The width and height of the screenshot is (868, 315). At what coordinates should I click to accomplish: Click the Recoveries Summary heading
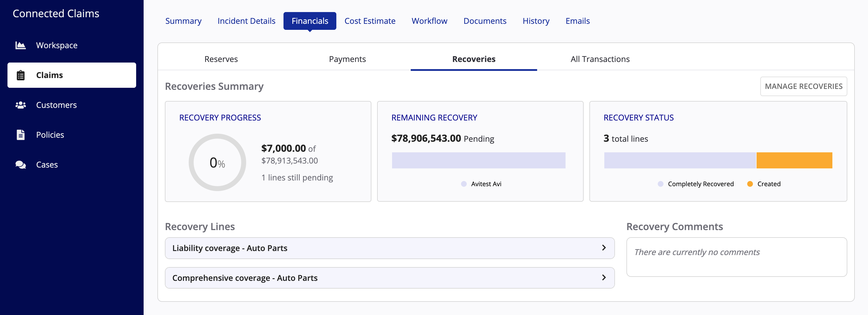[x=214, y=86]
